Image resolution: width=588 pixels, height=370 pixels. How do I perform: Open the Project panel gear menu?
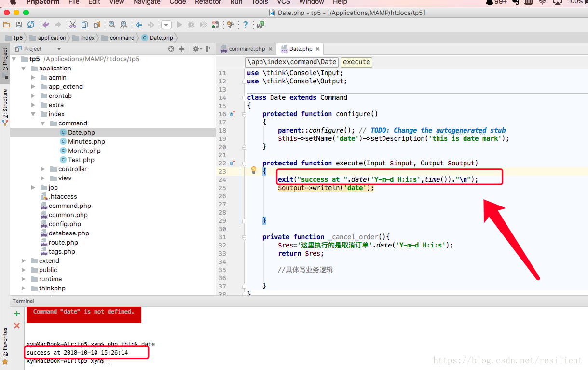pos(197,49)
